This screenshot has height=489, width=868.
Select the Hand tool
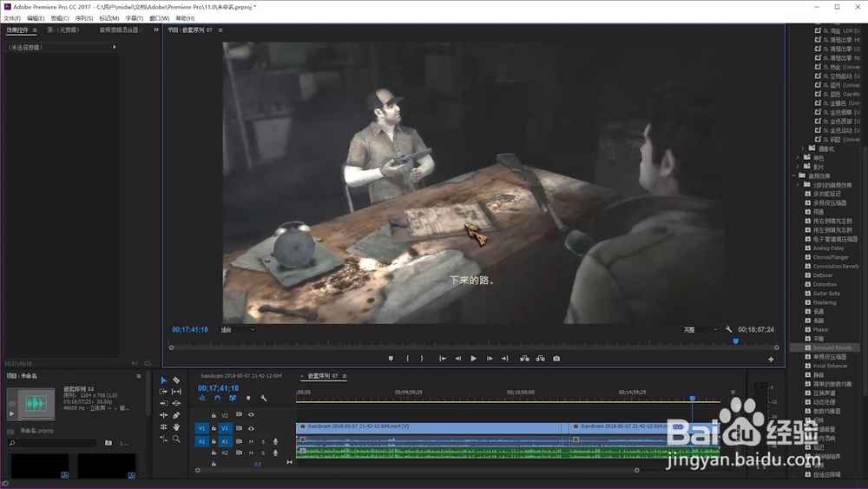(176, 427)
